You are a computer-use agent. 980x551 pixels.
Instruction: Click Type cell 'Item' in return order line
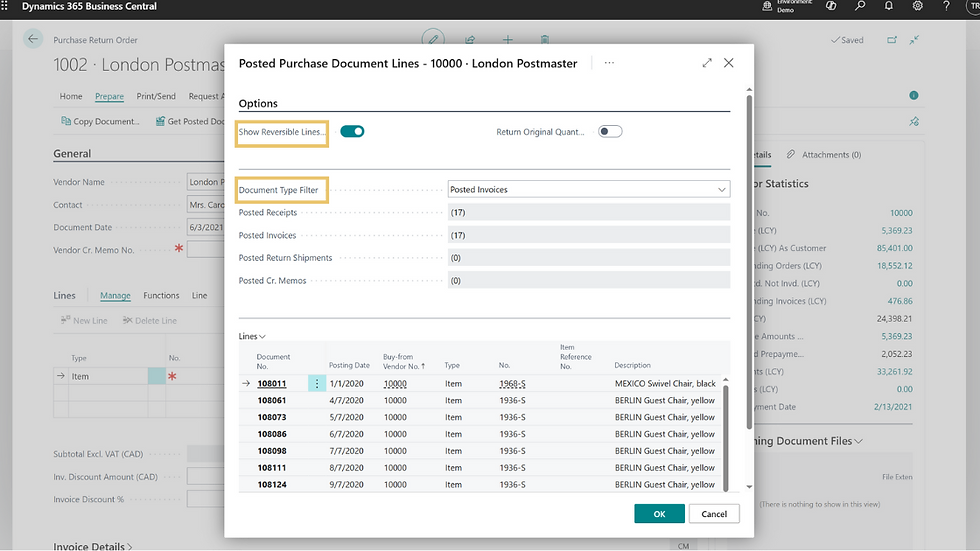(x=108, y=376)
